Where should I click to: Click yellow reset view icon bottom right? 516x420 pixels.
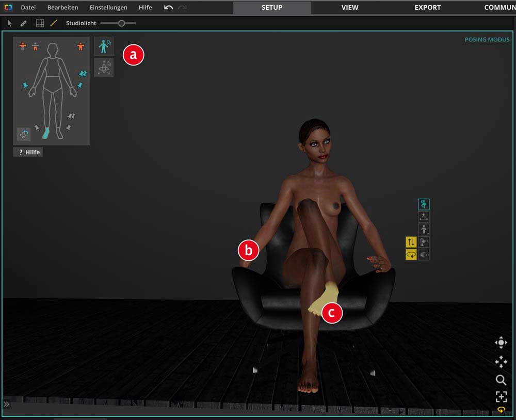tap(501, 410)
